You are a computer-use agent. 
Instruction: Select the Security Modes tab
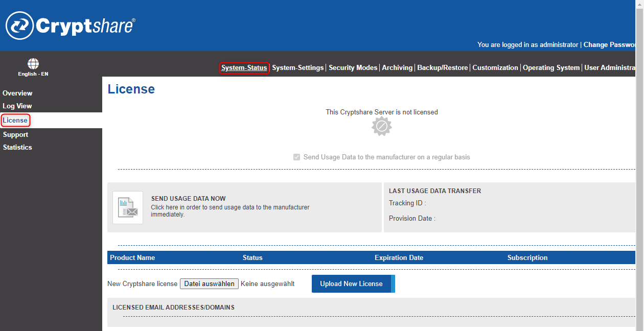[x=353, y=67]
